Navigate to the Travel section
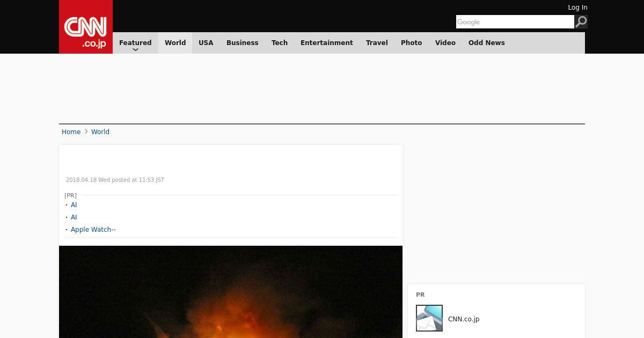This screenshot has width=644, height=338. (x=377, y=43)
